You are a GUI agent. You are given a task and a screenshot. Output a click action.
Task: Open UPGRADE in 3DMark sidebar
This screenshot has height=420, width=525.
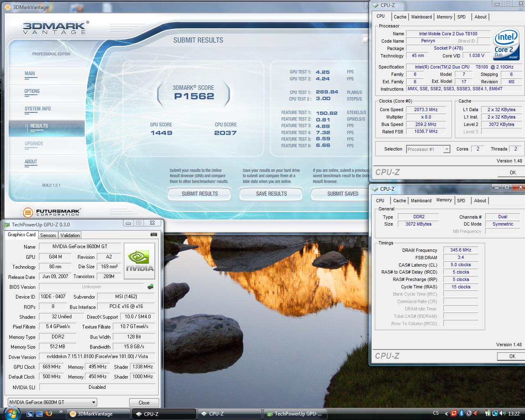34,144
